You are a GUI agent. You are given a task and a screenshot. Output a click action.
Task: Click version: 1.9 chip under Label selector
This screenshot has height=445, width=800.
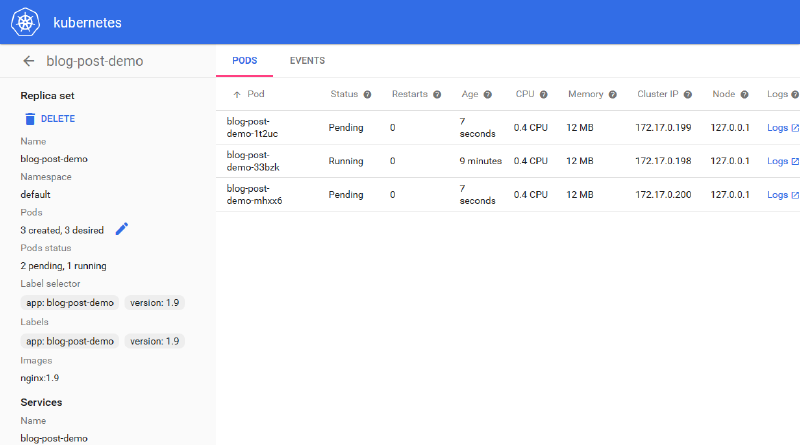click(155, 303)
